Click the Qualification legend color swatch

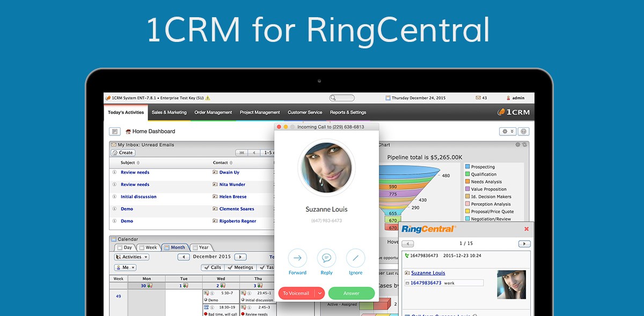[x=467, y=174]
